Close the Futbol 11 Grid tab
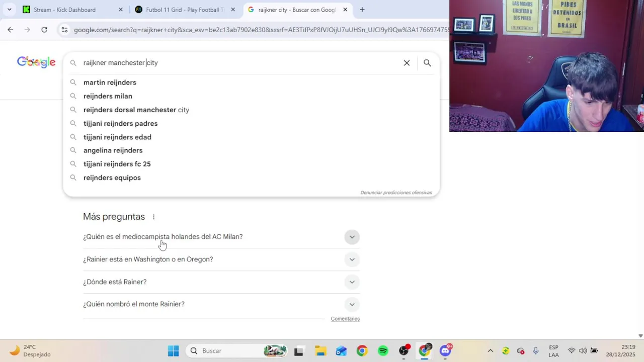Viewport: 644px width, 362px height. [x=232, y=10]
